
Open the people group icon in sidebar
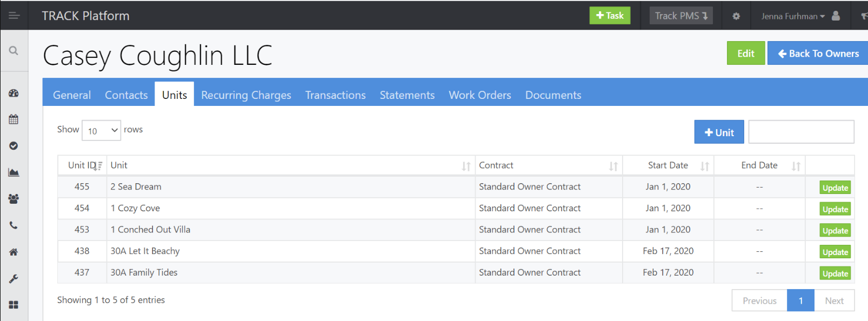tap(14, 199)
